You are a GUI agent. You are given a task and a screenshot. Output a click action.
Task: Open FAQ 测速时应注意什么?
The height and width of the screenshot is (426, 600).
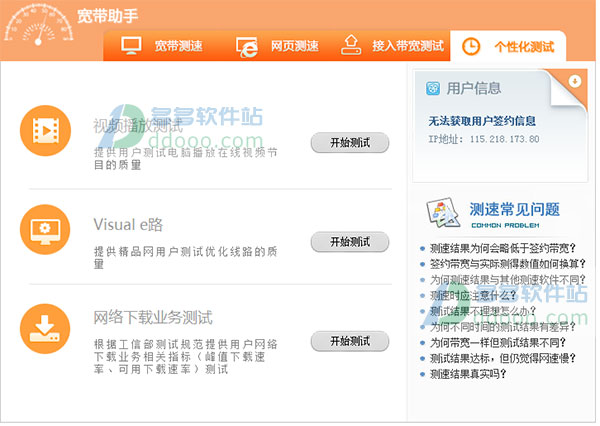(473, 295)
